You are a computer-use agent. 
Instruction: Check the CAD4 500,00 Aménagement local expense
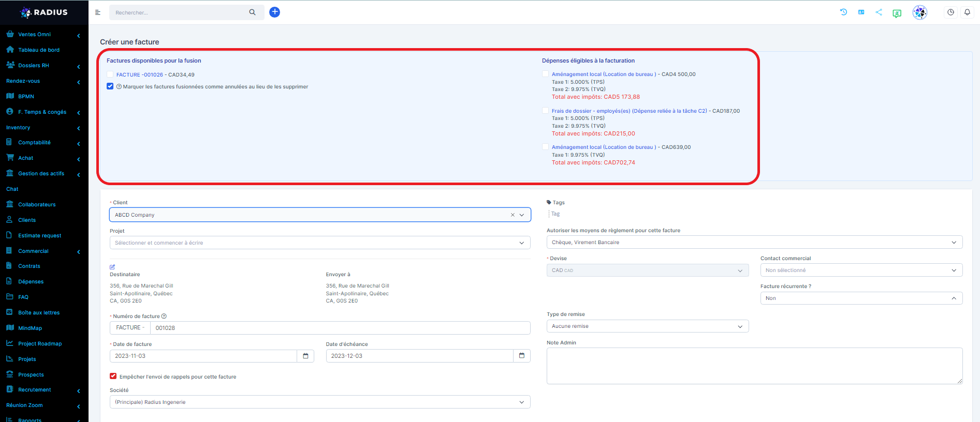[x=545, y=74]
